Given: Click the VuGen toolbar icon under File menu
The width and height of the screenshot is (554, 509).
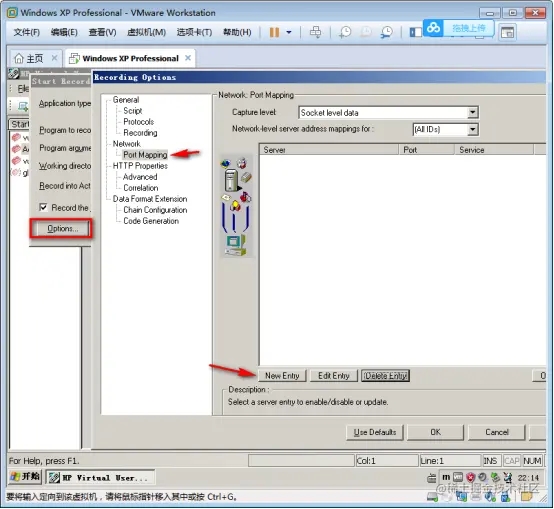Looking at the screenshot, I should 23,106.
